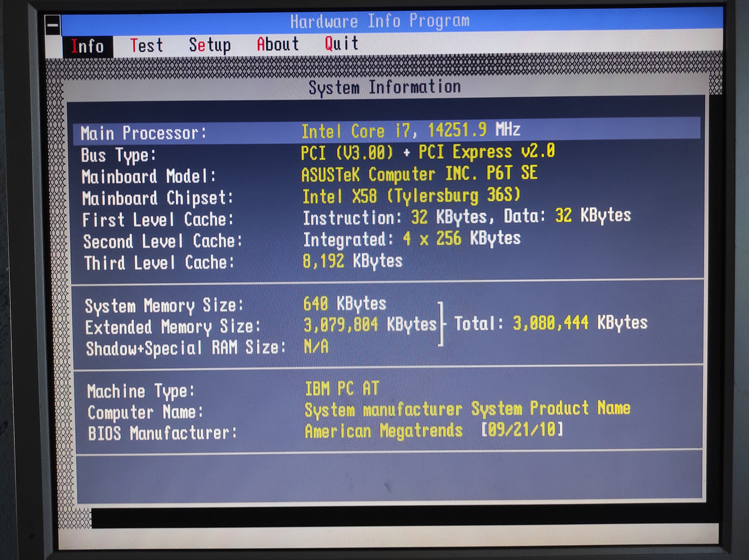The image size is (749, 560).
Task: Open the Test menu
Action: 147,45
